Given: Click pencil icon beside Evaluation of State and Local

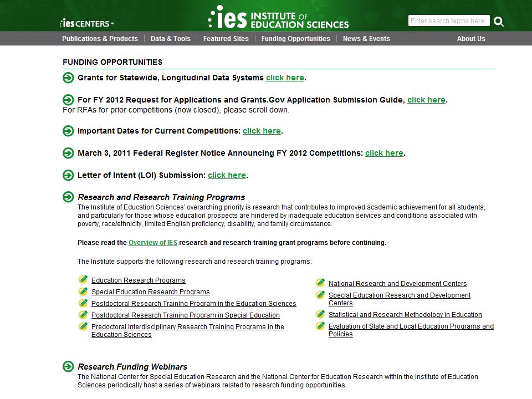Looking at the screenshot, I should (320, 326).
